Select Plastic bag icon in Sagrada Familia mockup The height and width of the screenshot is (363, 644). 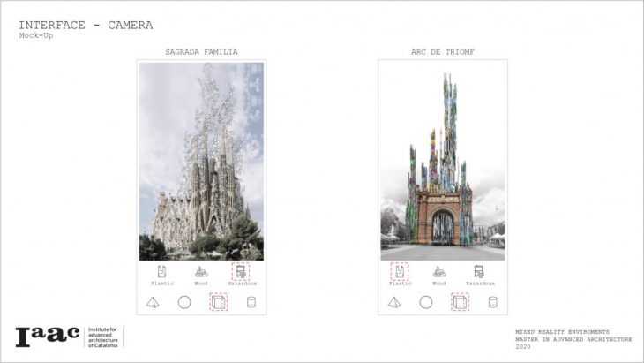coord(161,271)
